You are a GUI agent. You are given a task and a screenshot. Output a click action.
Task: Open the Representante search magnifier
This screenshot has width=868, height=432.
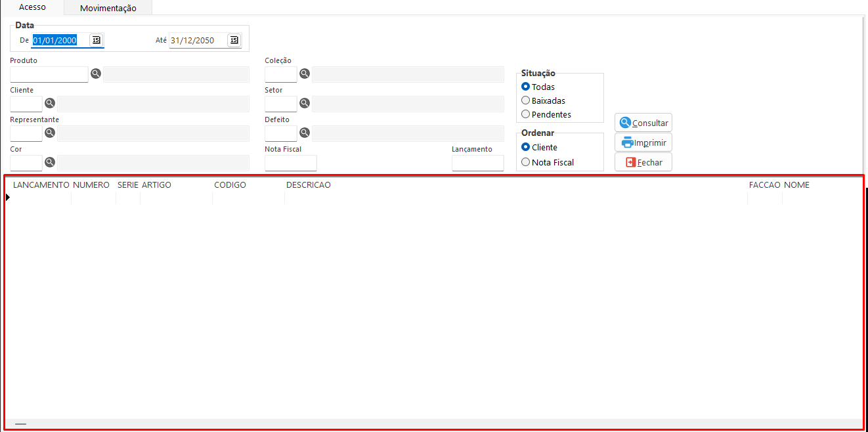coord(50,133)
